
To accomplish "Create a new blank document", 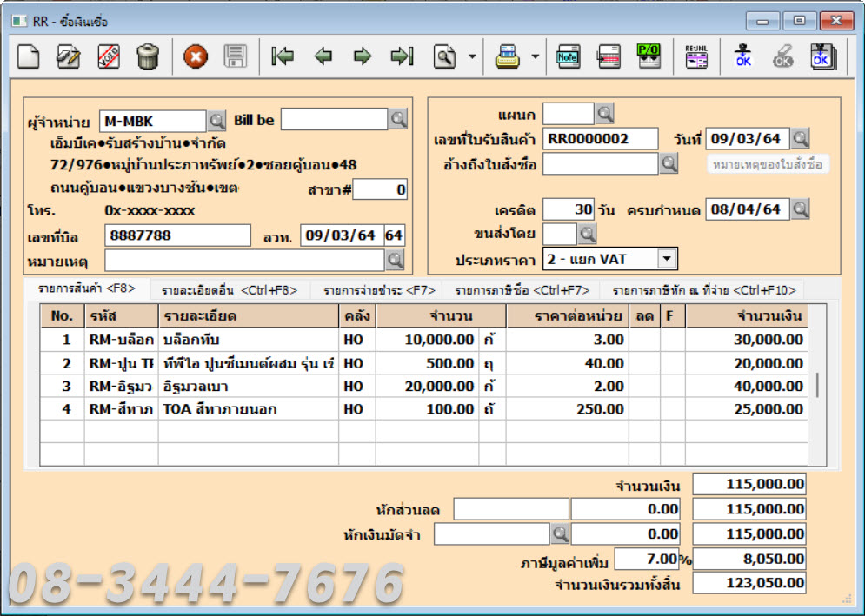I will point(28,56).
